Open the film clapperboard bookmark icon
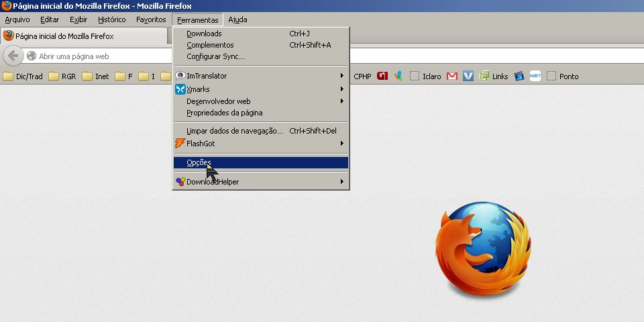 point(519,76)
